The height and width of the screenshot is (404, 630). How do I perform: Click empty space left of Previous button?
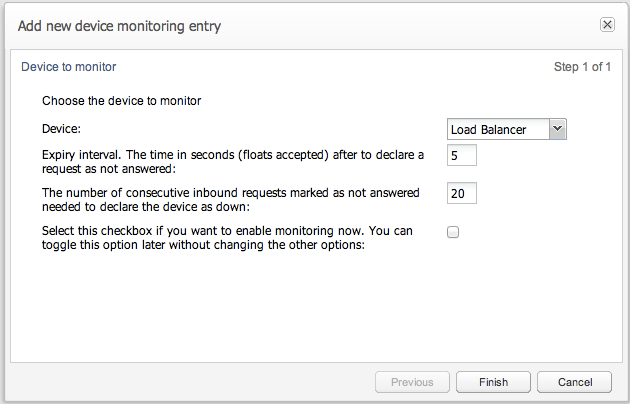coord(200,382)
